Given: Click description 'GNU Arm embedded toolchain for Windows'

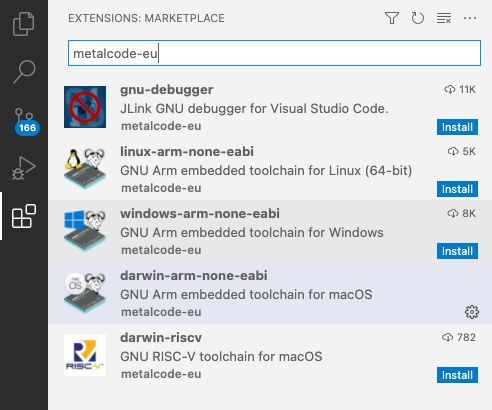Looking at the screenshot, I should 252,232.
